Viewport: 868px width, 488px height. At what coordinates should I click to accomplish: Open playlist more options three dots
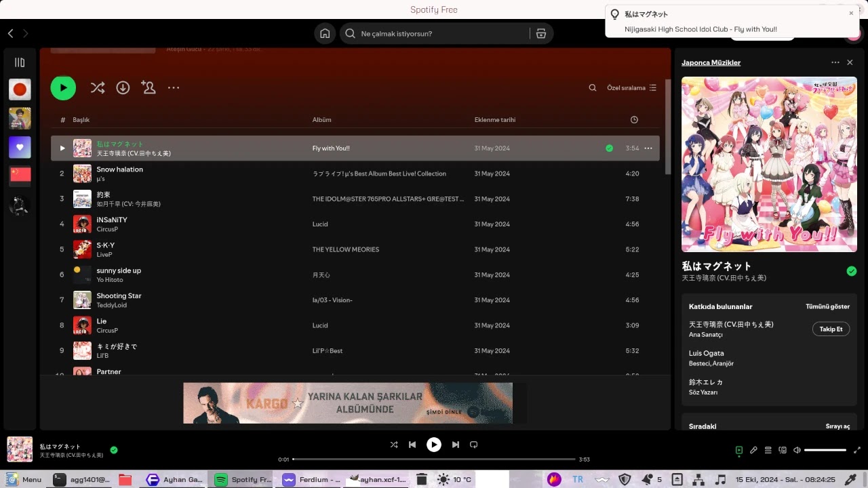tap(174, 87)
